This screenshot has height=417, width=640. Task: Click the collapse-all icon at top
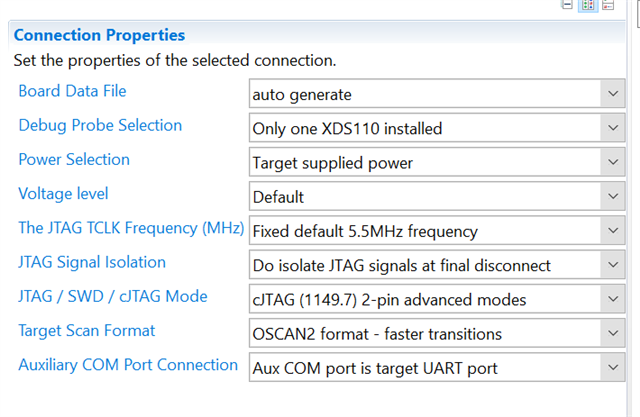(567, 5)
